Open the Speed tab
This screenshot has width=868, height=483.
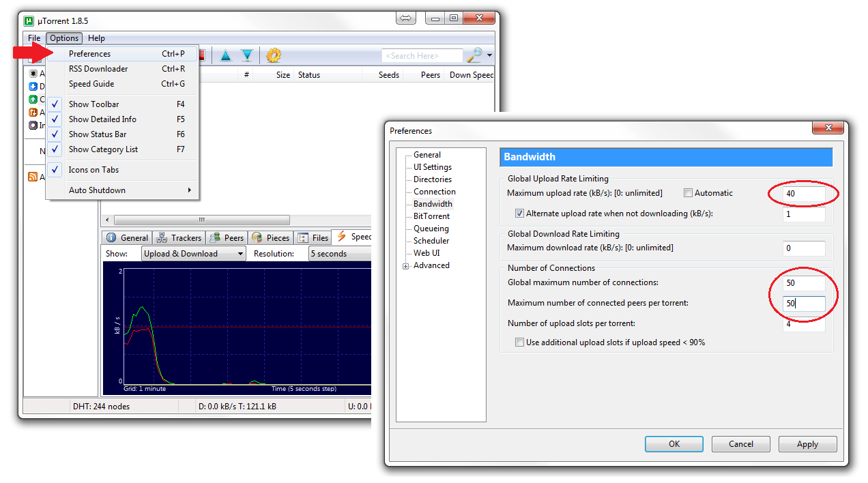(353, 237)
